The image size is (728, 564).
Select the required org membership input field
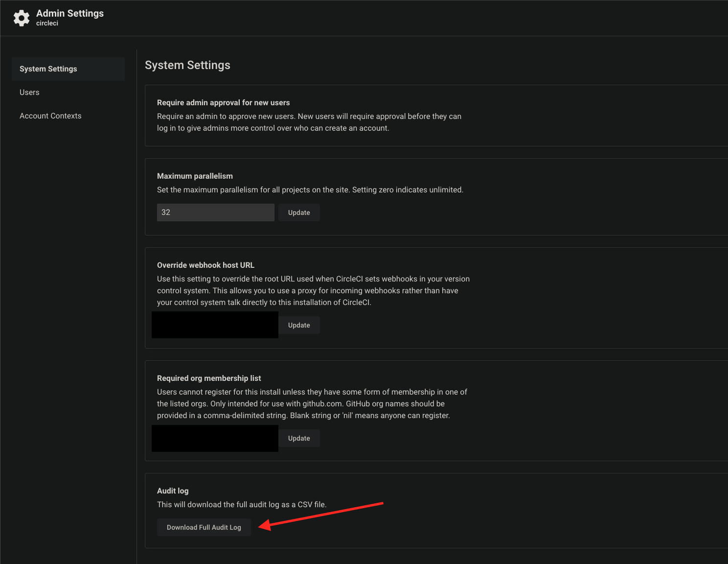click(x=215, y=438)
